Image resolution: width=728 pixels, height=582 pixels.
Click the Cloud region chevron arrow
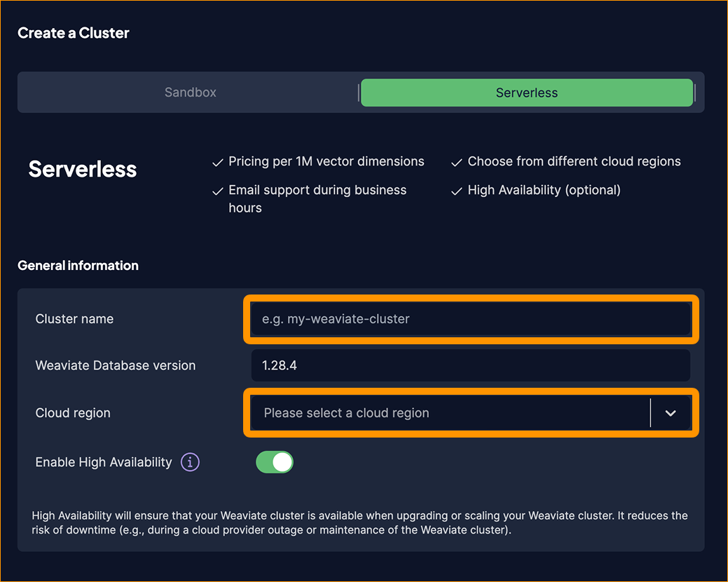pyautogui.click(x=671, y=413)
